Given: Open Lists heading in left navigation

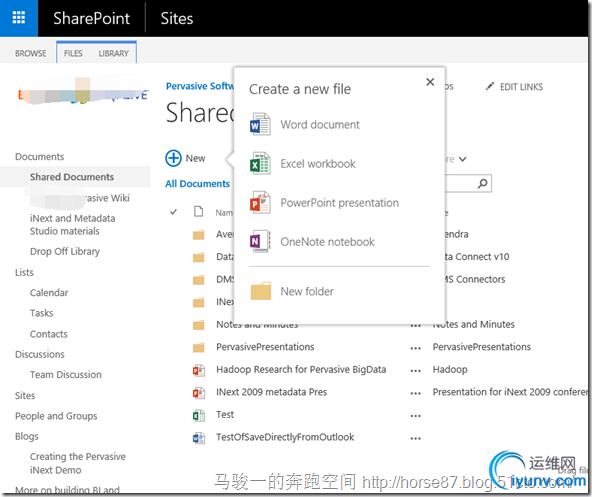Looking at the screenshot, I should (x=24, y=272).
